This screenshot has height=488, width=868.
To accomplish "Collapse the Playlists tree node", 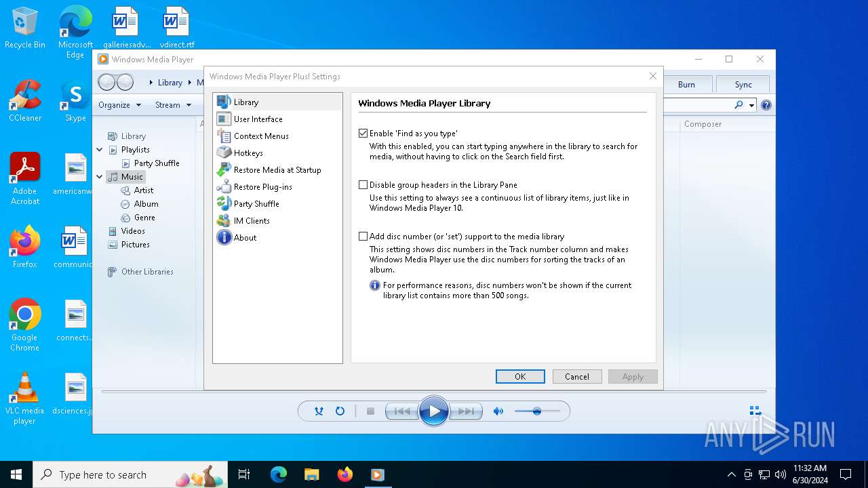I will pyautogui.click(x=100, y=150).
